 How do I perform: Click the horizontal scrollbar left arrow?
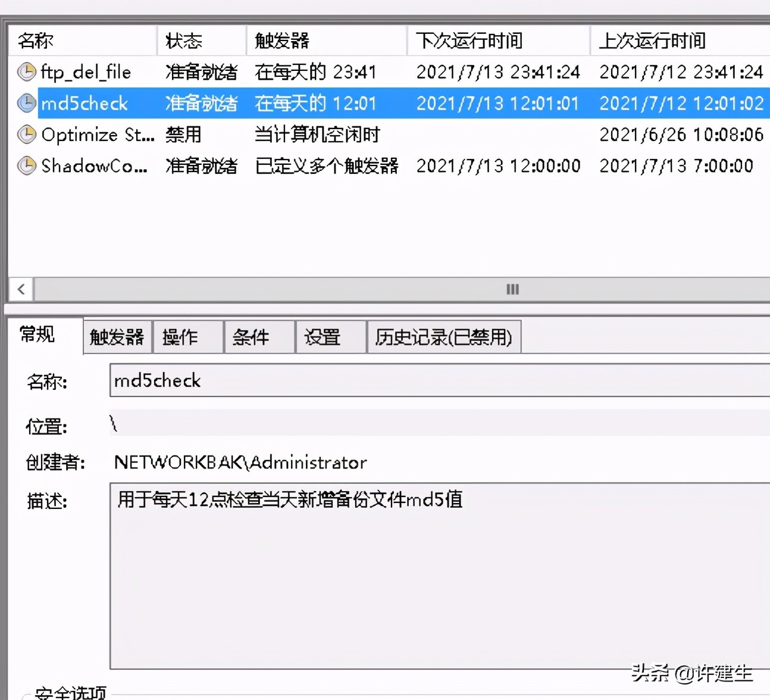pyautogui.click(x=21, y=289)
